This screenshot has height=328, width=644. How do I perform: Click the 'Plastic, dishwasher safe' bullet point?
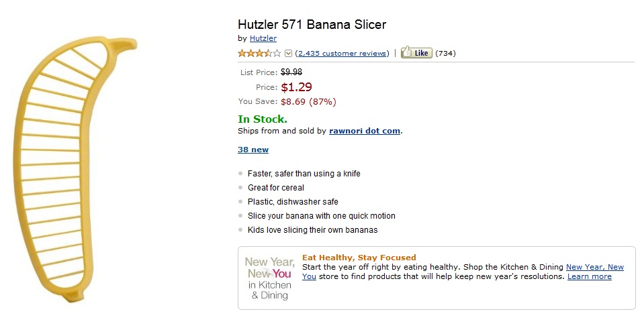(293, 202)
